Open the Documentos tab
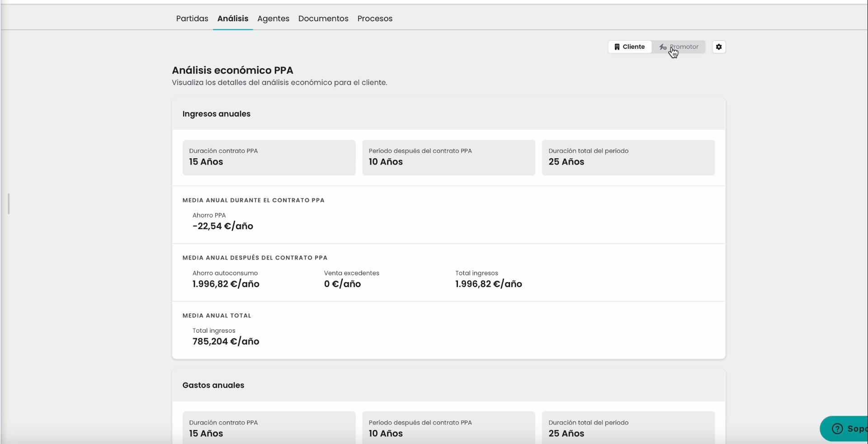The width and height of the screenshot is (868, 444). click(323, 19)
